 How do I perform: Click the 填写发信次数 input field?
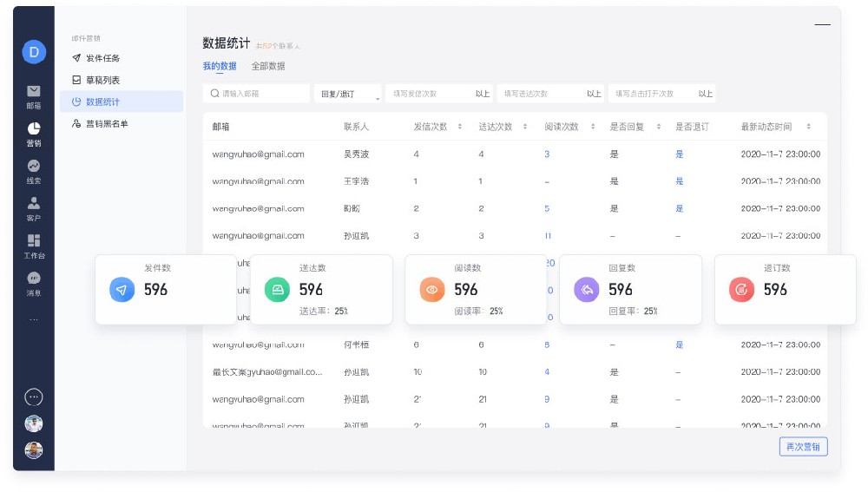pos(430,94)
